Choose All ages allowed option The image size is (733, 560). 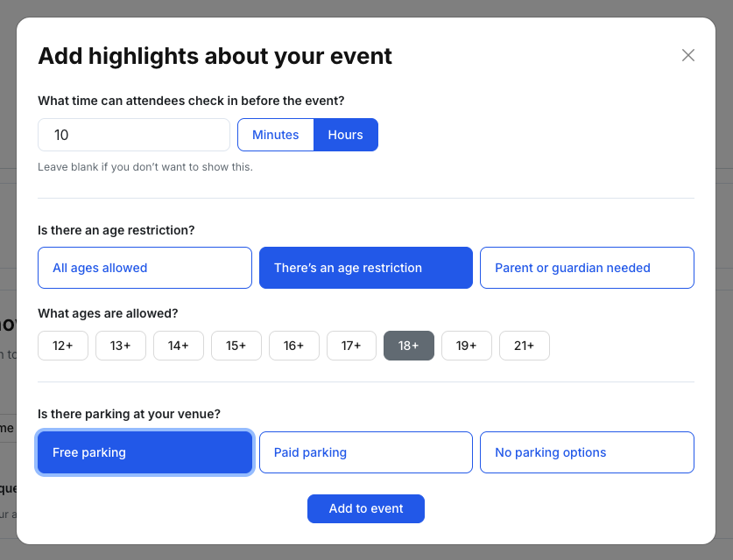(144, 268)
